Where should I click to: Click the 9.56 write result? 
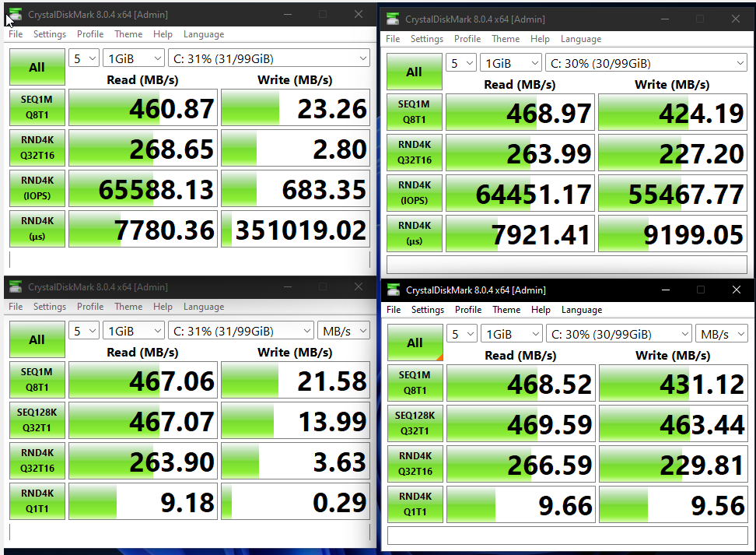click(x=674, y=505)
